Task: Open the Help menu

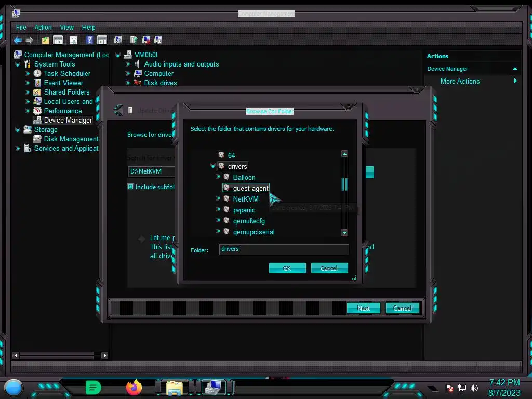Action: (88, 28)
